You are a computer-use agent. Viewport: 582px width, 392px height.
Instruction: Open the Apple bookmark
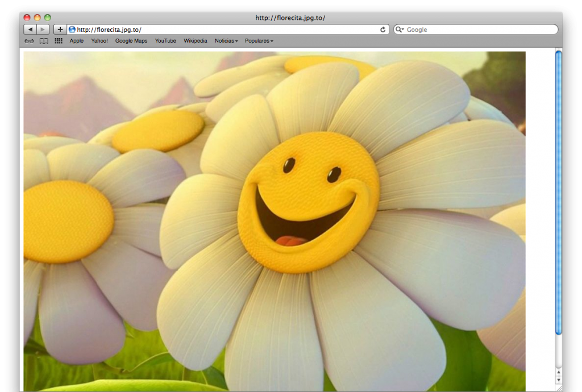click(77, 41)
